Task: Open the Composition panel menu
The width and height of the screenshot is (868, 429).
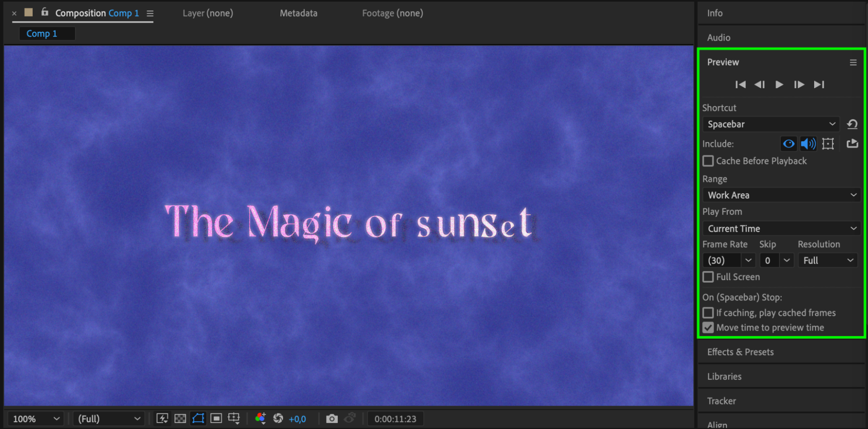Action: click(150, 13)
